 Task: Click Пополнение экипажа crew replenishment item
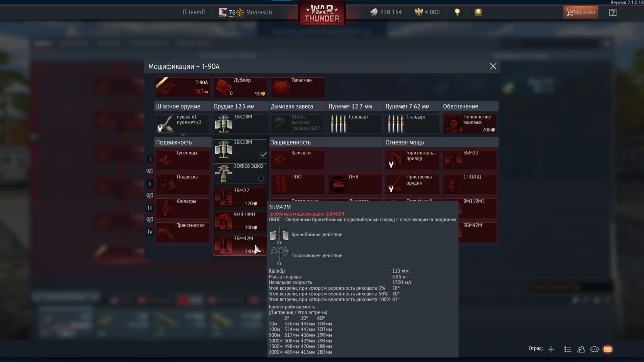click(x=469, y=123)
